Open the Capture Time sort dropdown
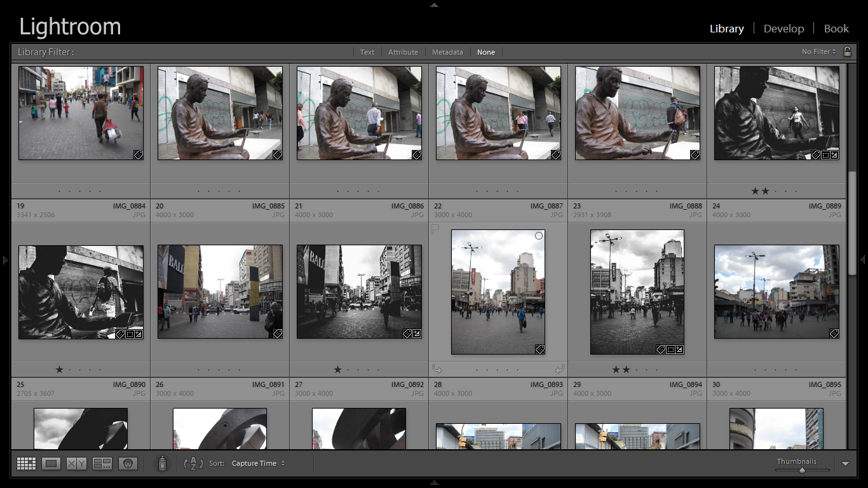This screenshot has height=488, width=868. pyautogui.click(x=258, y=464)
